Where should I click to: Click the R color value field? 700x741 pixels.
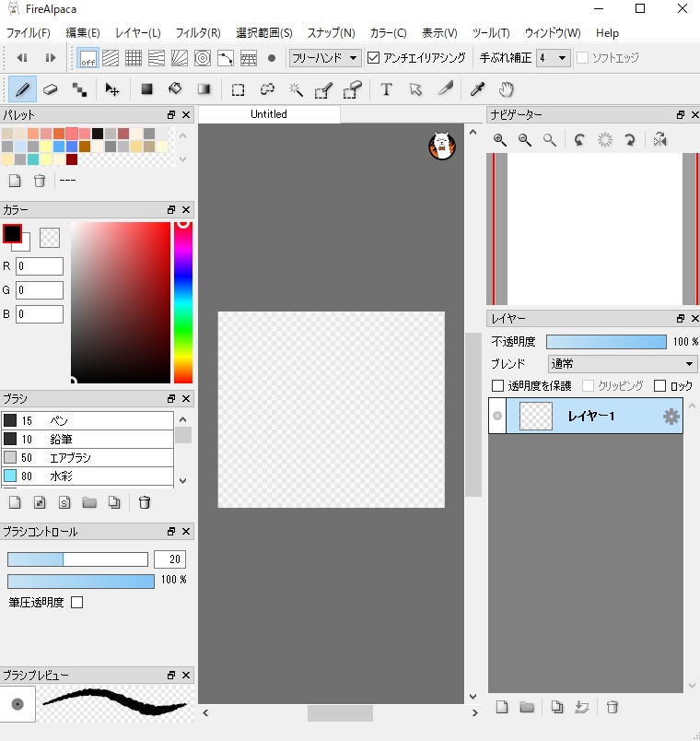tap(40, 266)
